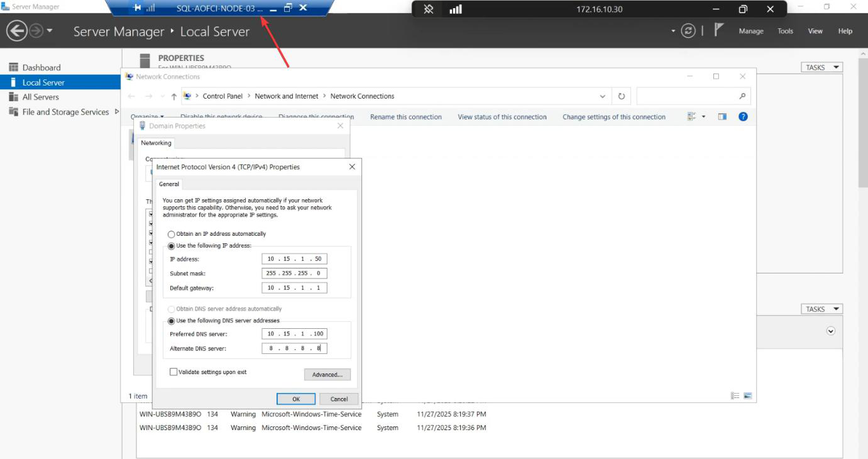Viewport: 868px width, 459px height.
Task: Click the pin icon on SQL-AOFCI-NODE-03 bar
Action: tap(138, 8)
